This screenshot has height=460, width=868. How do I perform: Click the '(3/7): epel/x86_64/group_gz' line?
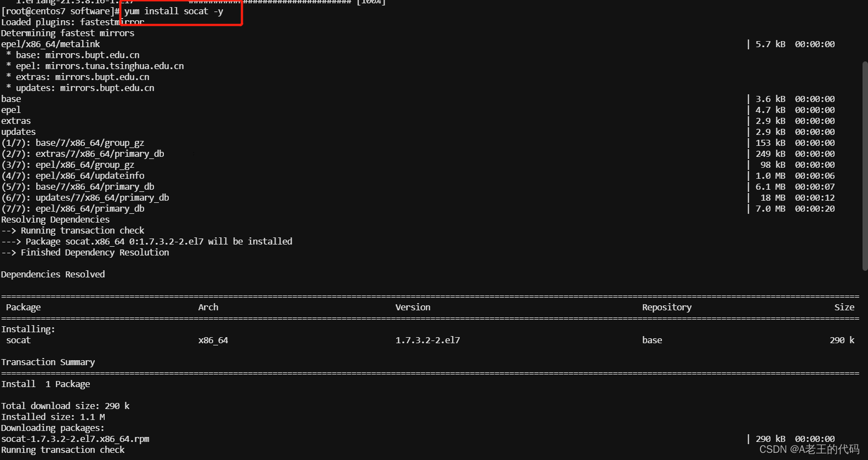[67, 164]
